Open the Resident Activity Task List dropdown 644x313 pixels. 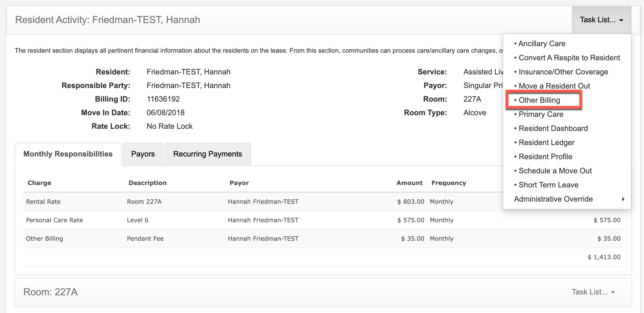point(601,20)
